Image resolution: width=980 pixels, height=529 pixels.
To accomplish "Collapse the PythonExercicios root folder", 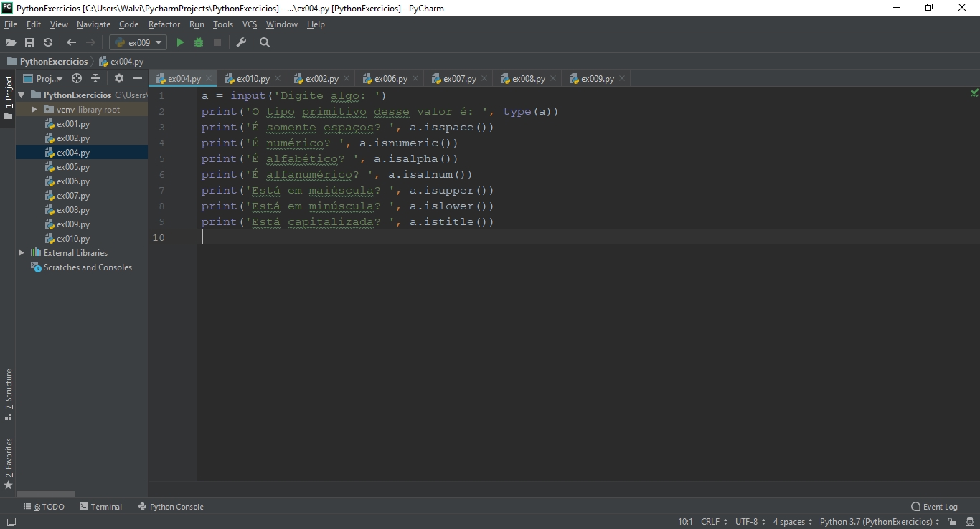I will [x=21, y=95].
